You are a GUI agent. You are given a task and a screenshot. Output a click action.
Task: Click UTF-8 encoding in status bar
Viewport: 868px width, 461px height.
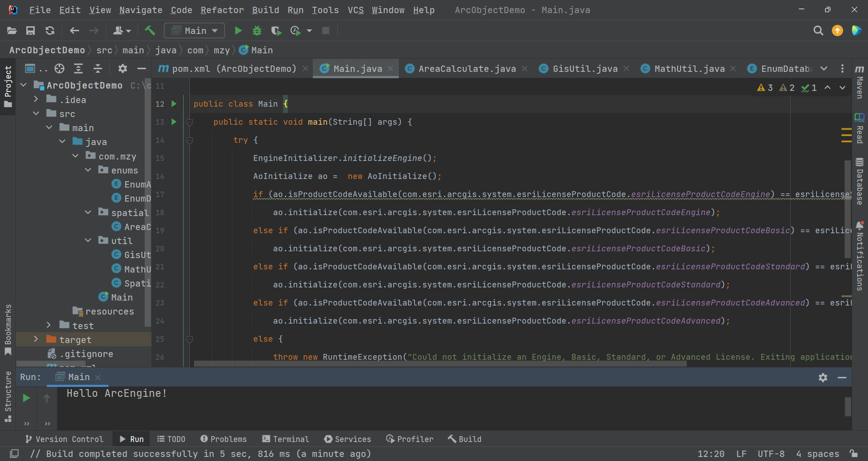[771, 453]
